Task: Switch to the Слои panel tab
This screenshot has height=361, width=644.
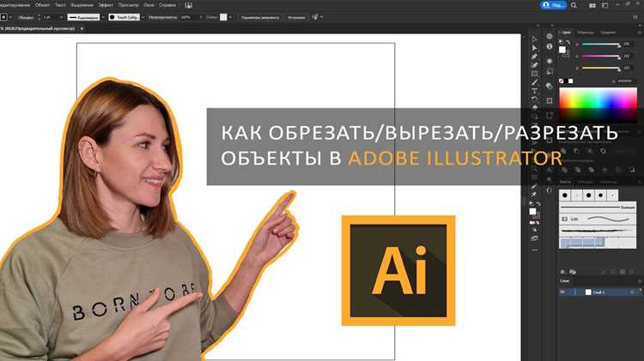Action: 565,281
